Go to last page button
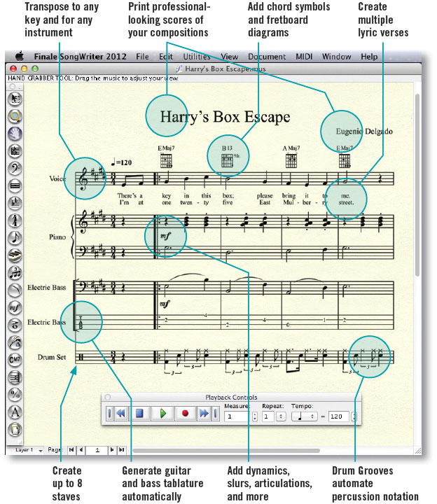This screenshot has height=504, width=437. (122, 450)
